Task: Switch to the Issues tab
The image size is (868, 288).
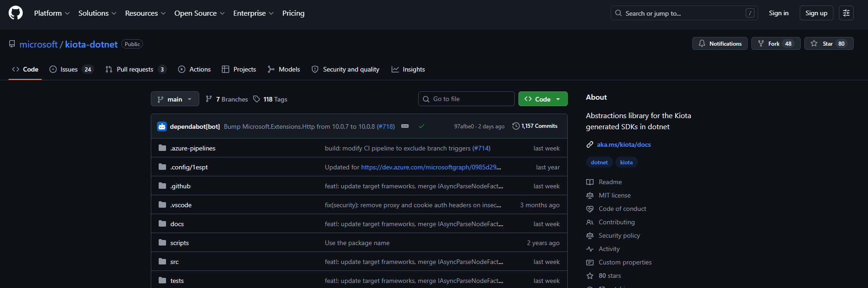Action: coord(71,69)
